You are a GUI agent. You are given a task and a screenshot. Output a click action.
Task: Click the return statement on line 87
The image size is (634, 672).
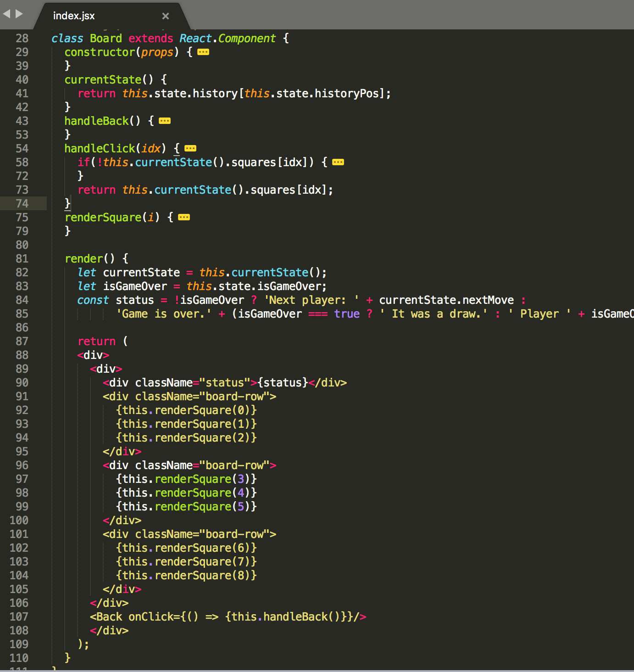[x=96, y=341]
